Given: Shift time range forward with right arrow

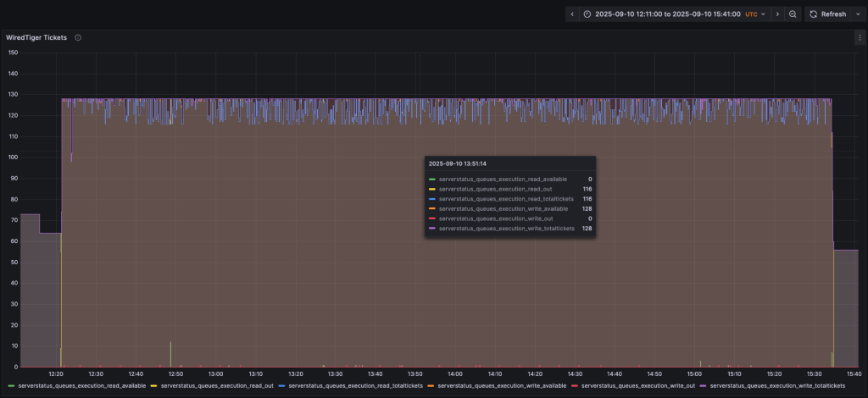Looking at the screenshot, I should [x=777, y=14].
